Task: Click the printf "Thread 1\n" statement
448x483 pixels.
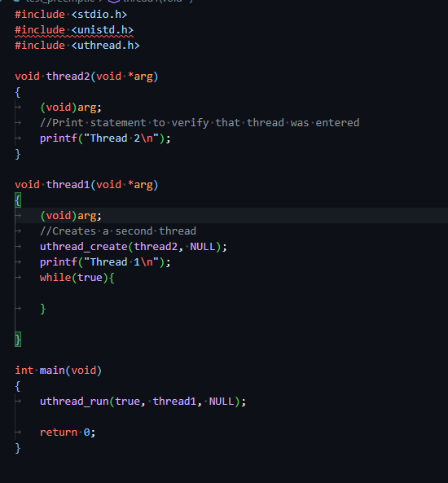Action: pyautogui.click(x=105, y=262)
